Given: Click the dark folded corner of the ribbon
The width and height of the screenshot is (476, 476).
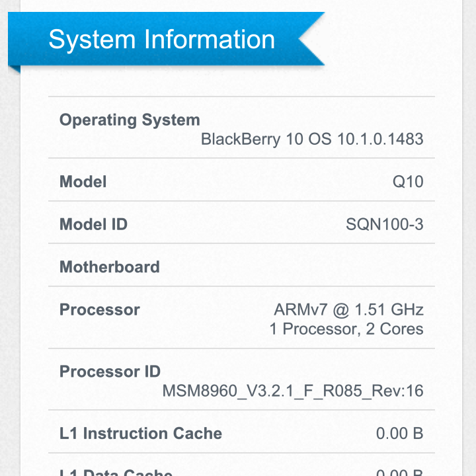Looking at the screenshot, I should 15,69.
